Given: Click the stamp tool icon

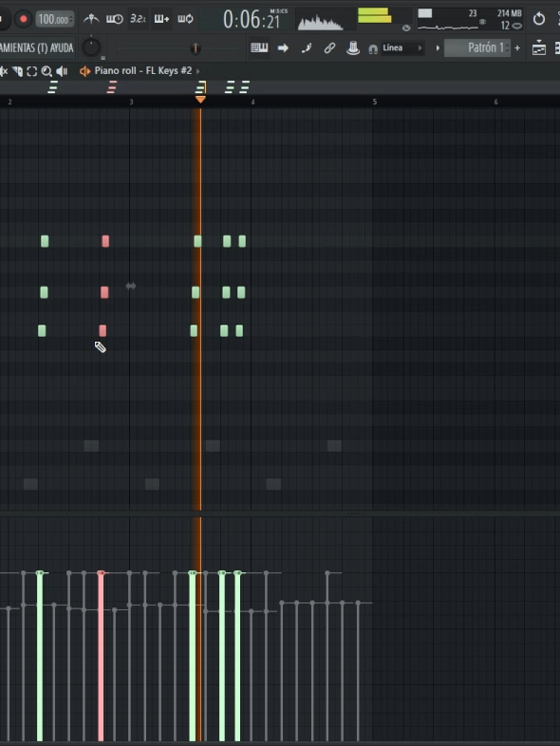Looking at the screenshot, I should coord(353,47).
